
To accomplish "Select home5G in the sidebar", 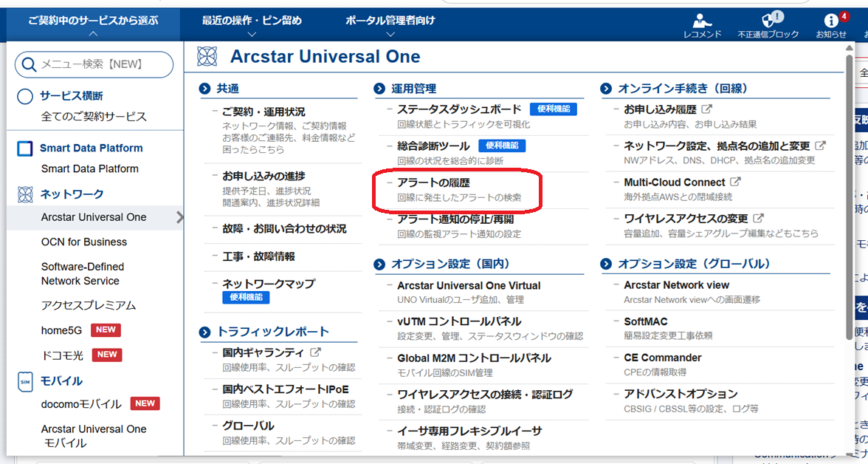I will tap(61, 330).
